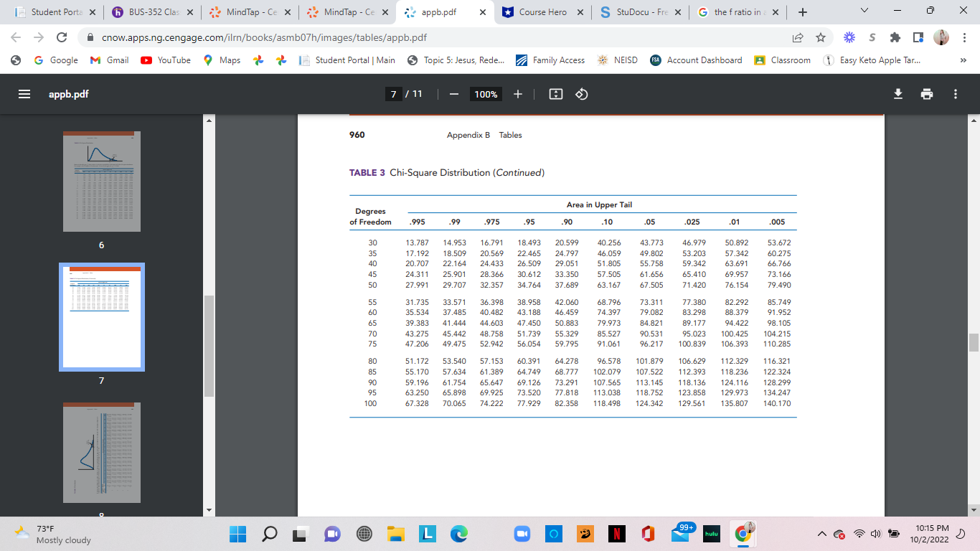Switch to the StuDocu tab

(640, 12)
